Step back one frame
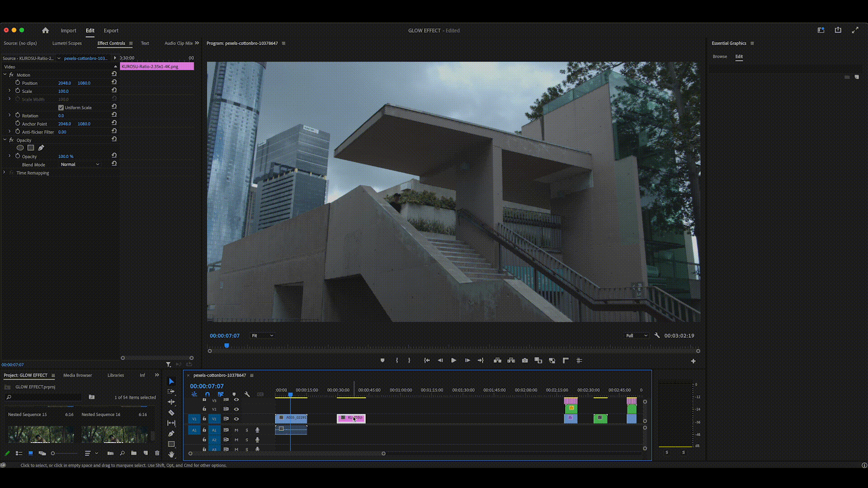The image size is (868, 488). pos(440,361)
